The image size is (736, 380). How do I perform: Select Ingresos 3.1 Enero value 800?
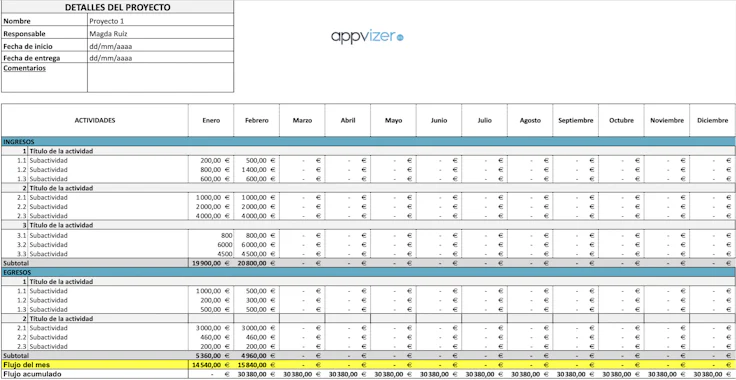pyautogui.click(x=211, y=235)
